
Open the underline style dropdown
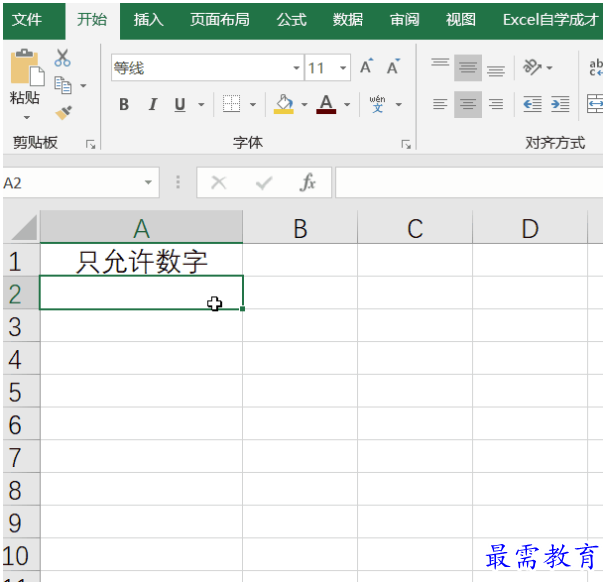point(201,104)
